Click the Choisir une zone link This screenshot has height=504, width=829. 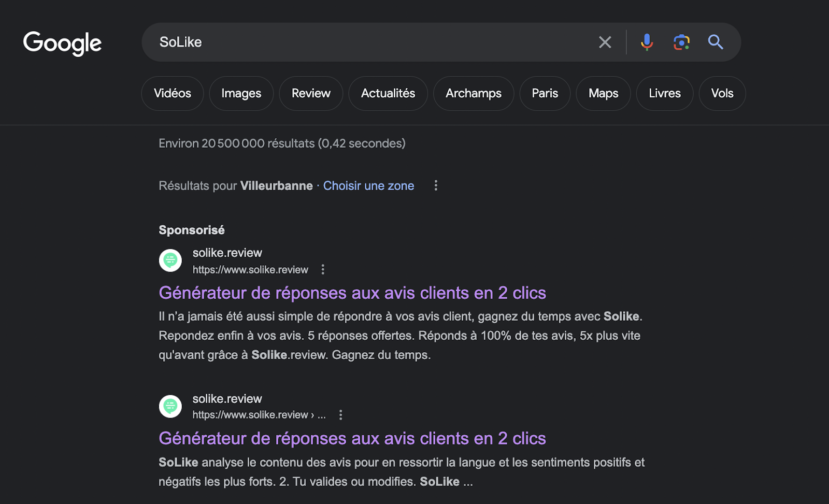pyautogui.click(x=368, y=186)
